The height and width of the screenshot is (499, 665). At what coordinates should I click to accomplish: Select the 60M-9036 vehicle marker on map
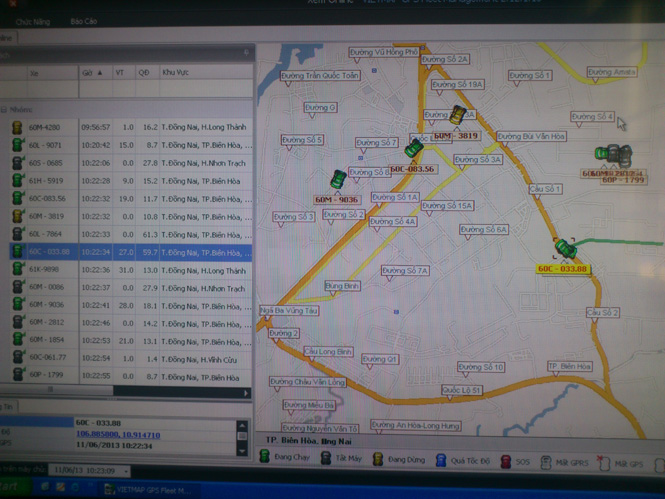click(x=339, y=180)
